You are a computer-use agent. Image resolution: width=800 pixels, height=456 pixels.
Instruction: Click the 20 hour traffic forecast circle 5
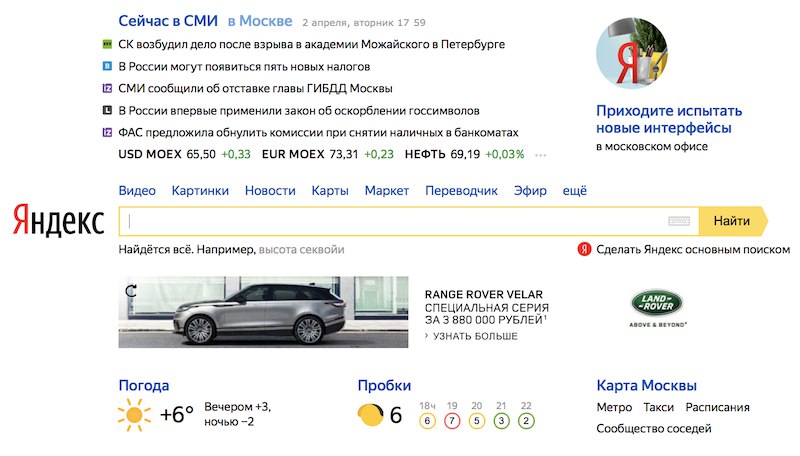click(477, 421)
